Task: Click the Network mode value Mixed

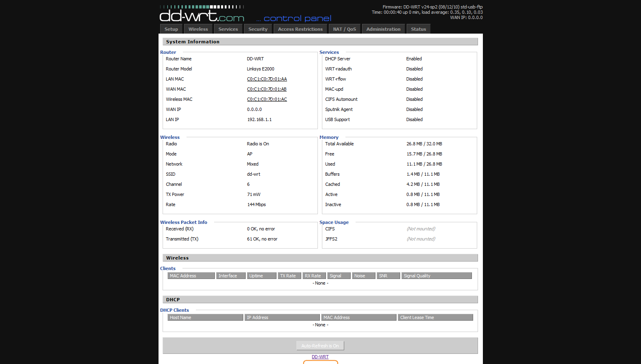Action: (x=253, y=164)
